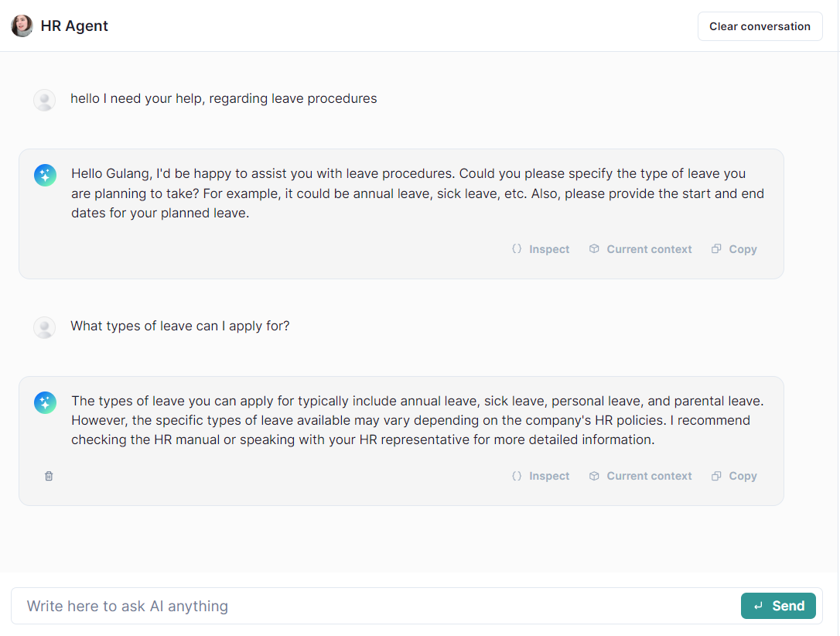This screenshot has width=840, height=636.
Task: Inspect the Hello Gulang response
Action: [x=541, y=249]
